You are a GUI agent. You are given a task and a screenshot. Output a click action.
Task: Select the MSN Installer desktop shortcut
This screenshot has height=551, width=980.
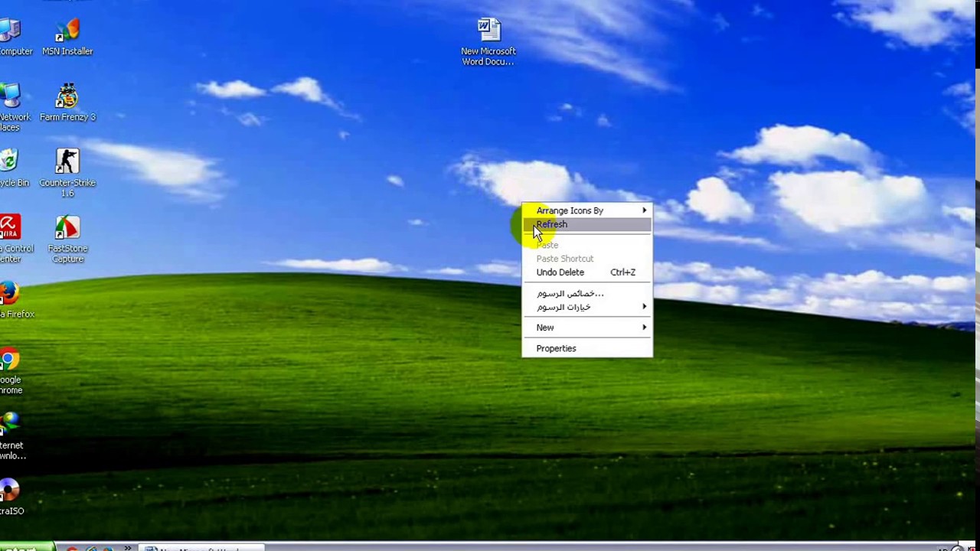[x=67, y=37]
